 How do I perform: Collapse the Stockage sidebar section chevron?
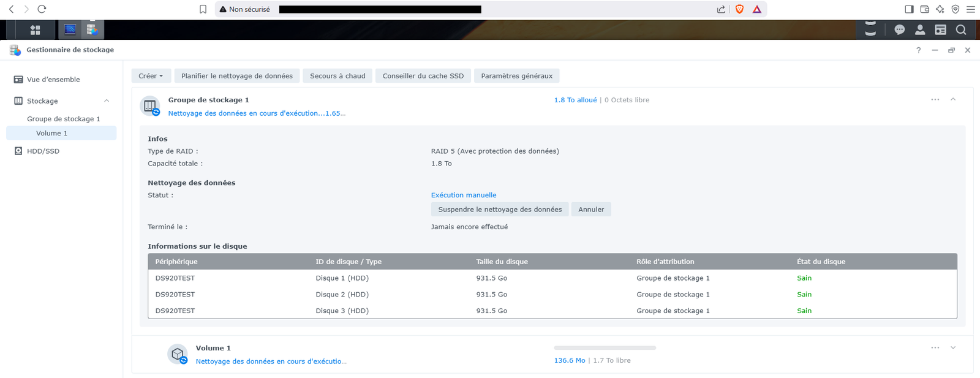click(x=107, y=101)
